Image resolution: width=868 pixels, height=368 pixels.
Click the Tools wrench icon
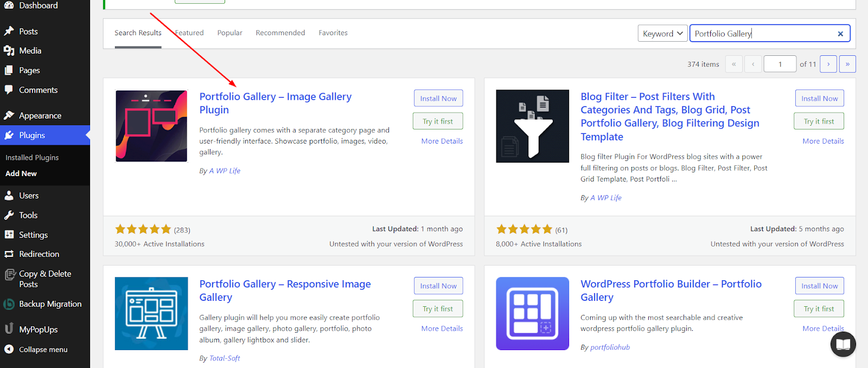9,215
